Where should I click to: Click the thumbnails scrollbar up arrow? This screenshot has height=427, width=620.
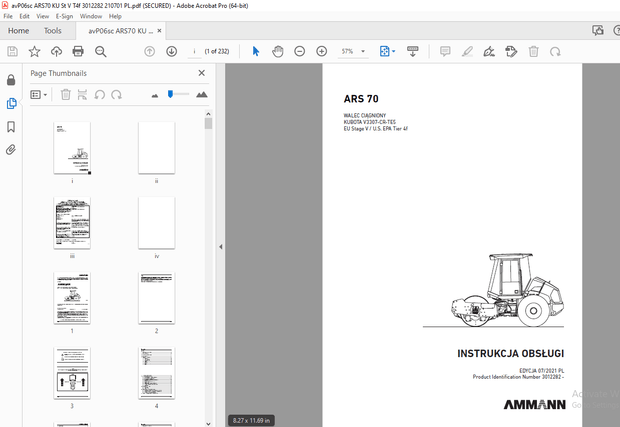pos(208,114)
